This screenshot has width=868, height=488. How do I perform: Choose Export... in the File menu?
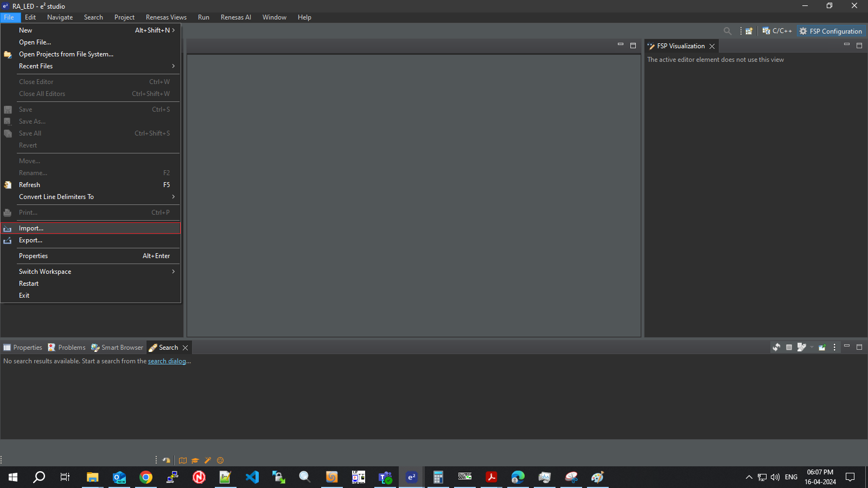[x=30, y=240]
